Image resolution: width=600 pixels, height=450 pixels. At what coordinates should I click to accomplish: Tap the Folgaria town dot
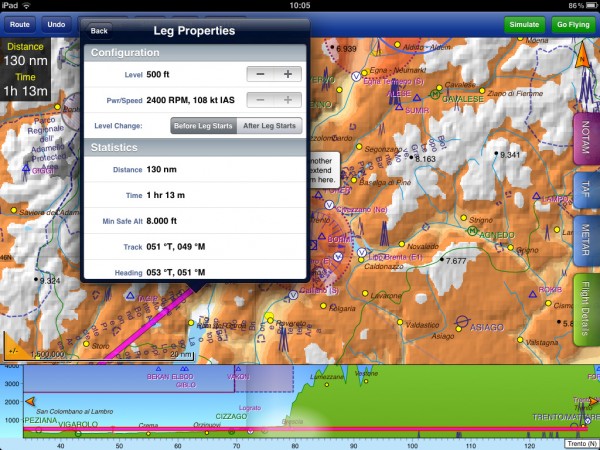323,306
